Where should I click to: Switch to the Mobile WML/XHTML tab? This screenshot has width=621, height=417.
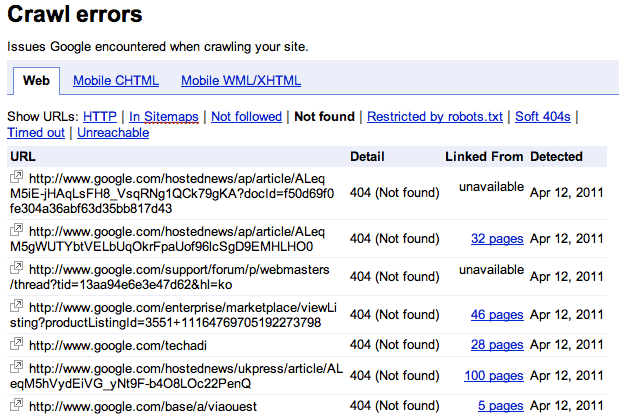(x=241, y=81)
